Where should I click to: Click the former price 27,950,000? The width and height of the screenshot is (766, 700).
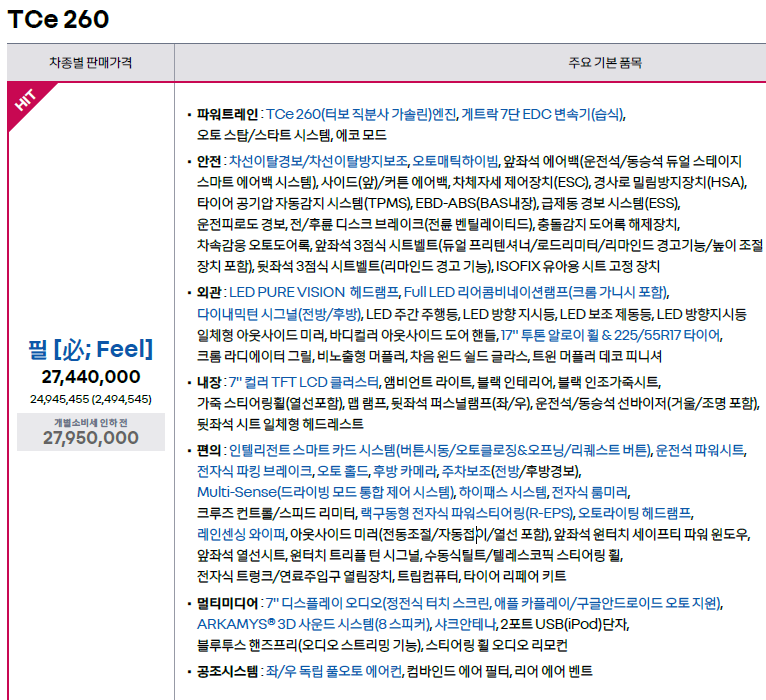coord(91,438)
